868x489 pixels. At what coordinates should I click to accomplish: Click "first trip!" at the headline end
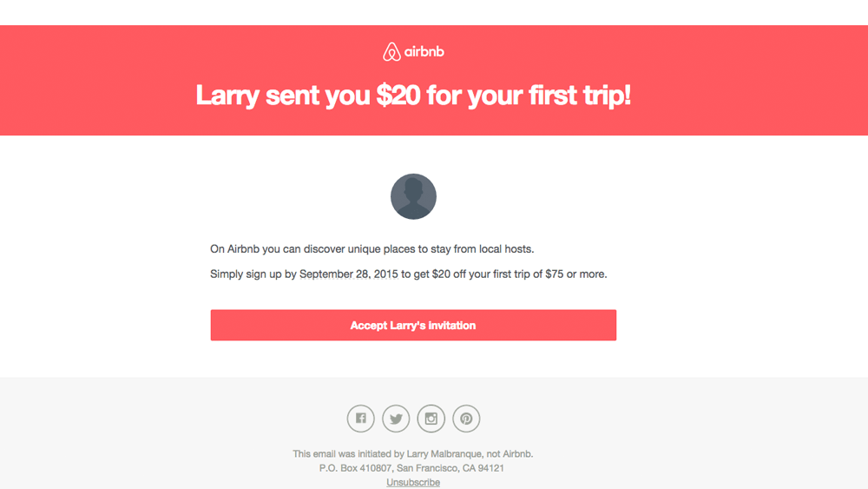(x=579, y=96)
